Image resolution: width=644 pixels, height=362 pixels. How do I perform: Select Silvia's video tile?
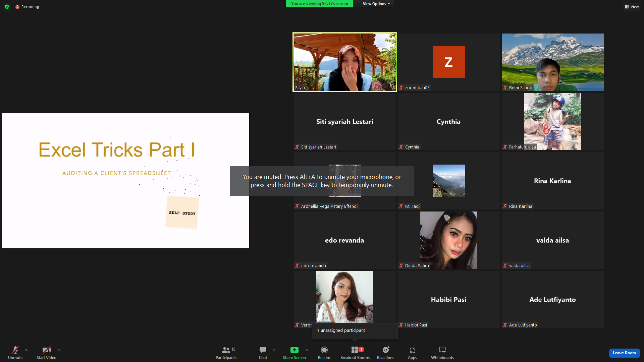[345, 62]
